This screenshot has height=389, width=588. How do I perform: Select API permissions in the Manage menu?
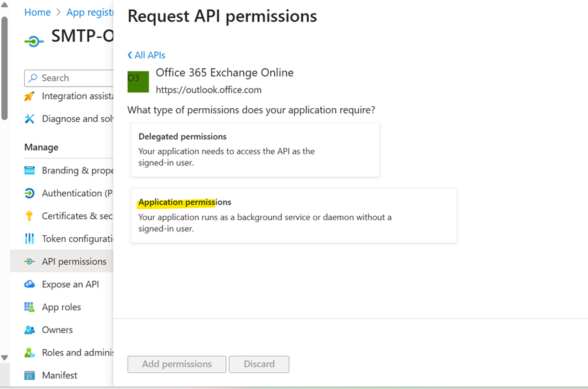61,261
